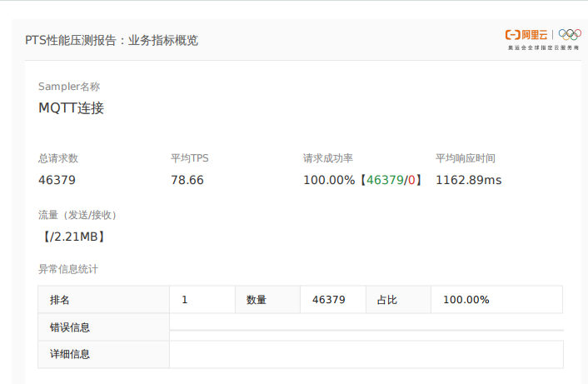Viewport: 588px width, 384px height.
Task: Select the success rate '100.00%' value
Action: point(329,180)
